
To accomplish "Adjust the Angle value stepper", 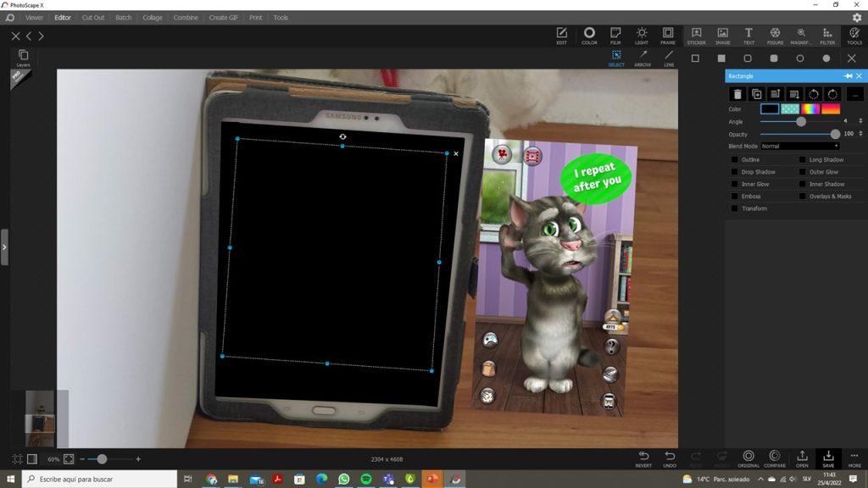I will coord(860,120).
